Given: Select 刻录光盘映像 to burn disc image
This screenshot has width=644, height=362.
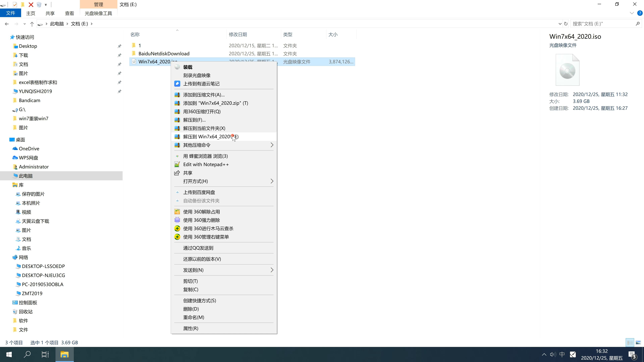Looking at the screenshot, I should pos(198,75).
